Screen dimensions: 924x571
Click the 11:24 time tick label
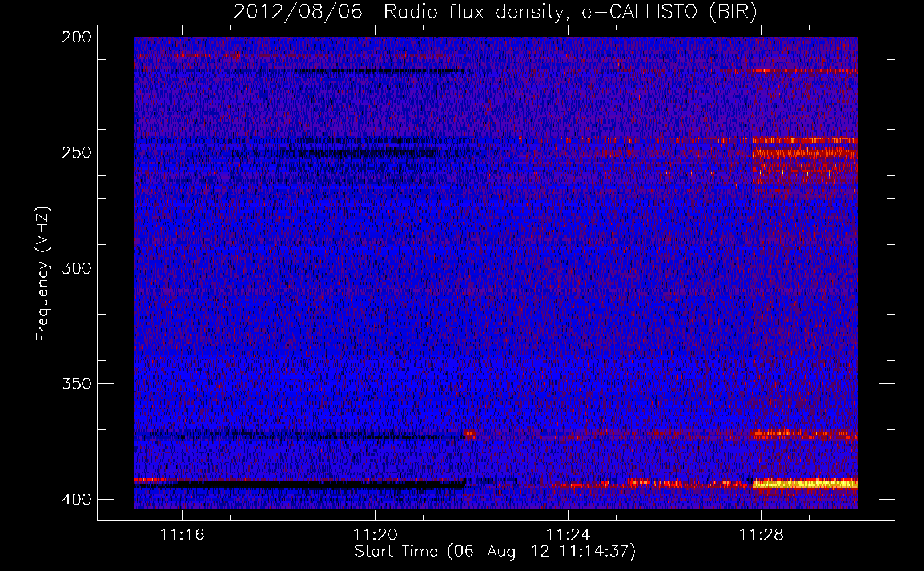[568, 534]
